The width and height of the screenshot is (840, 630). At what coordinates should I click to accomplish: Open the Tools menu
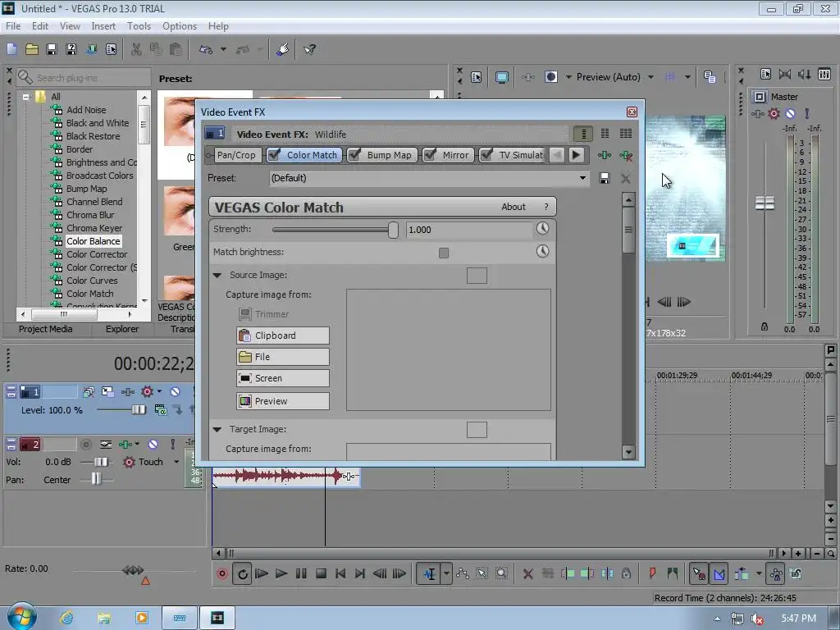139,25
